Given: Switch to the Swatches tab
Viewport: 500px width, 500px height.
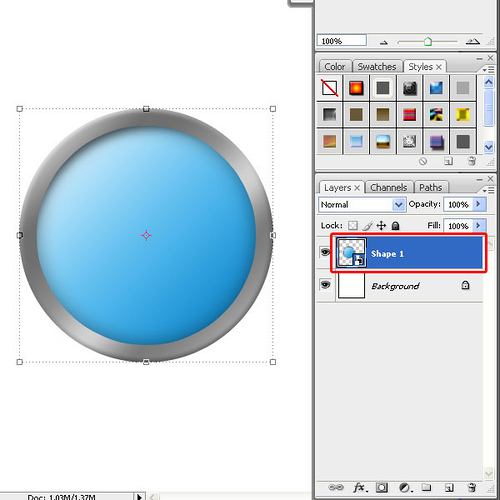Looking at the screenshot, I should 377,67.
